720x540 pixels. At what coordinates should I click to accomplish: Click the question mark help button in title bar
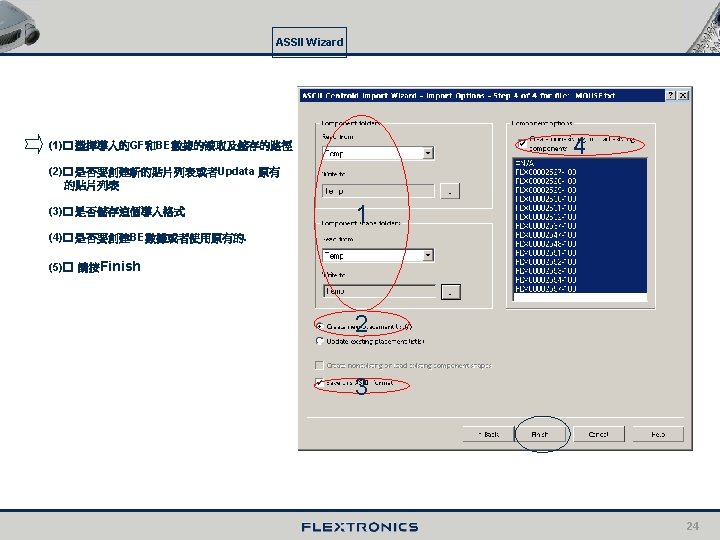671,95
